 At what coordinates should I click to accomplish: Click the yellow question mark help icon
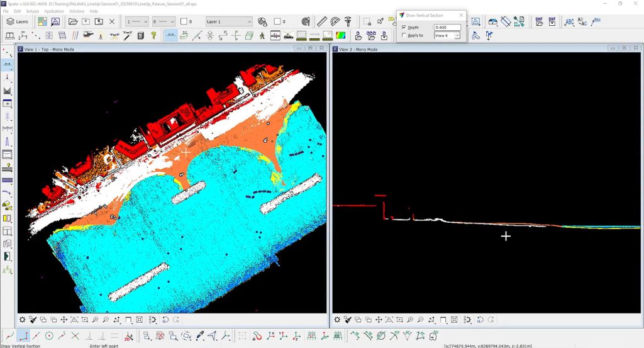[x=153, y=36]
